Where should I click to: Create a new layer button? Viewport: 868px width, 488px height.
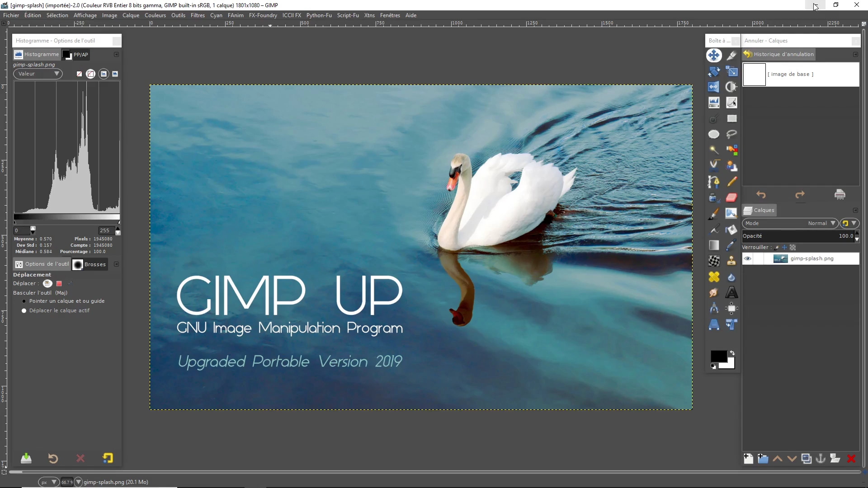pos(748,459)
